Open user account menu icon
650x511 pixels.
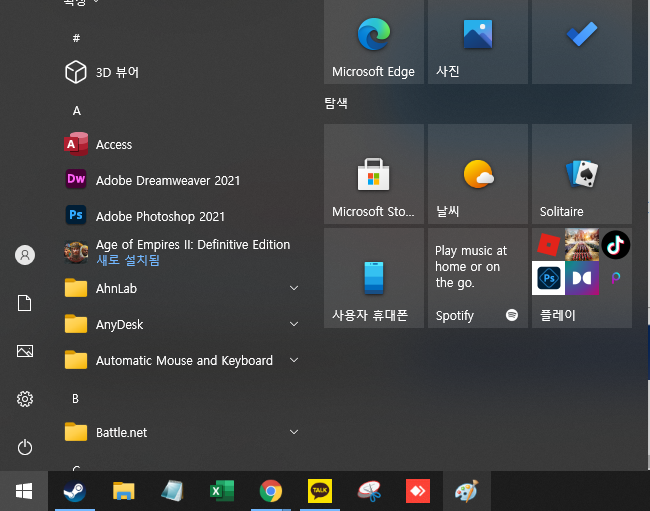[x=25, y=255]
